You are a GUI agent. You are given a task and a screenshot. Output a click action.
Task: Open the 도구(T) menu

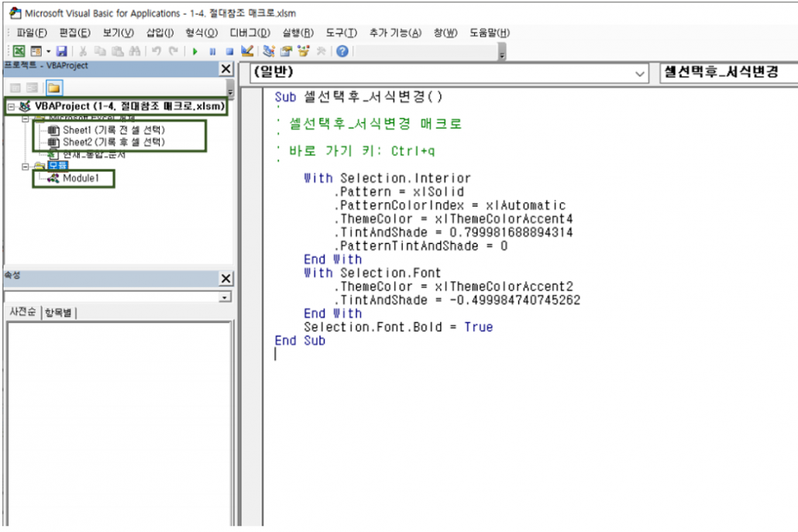click(x=341, y=33)
